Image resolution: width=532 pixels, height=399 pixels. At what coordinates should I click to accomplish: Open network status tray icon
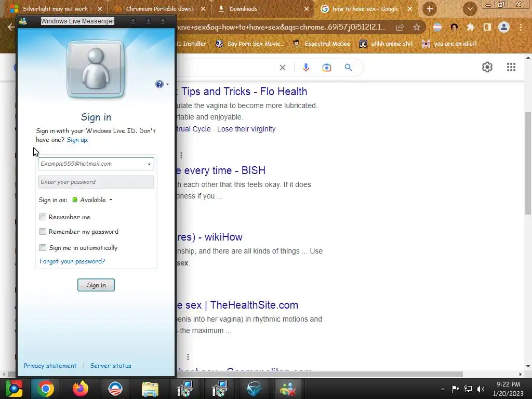[468, 389]
